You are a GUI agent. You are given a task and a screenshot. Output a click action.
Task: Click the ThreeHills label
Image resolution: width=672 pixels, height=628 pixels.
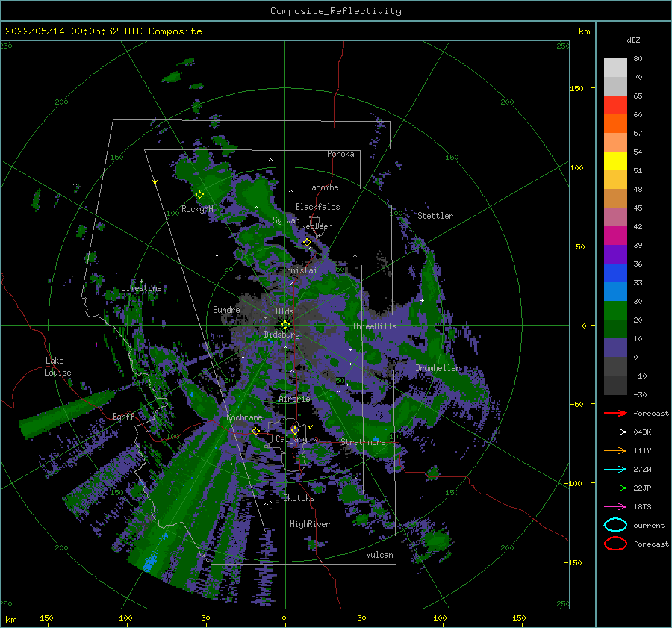coord(375,326)
